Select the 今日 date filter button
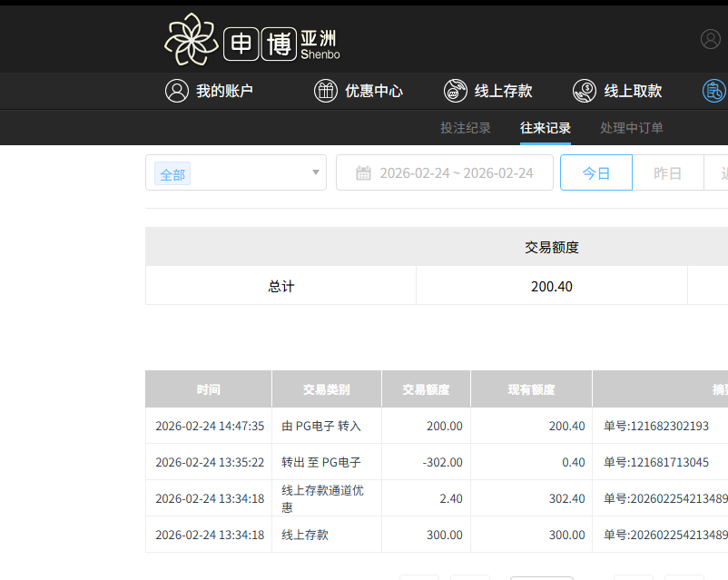Image resolution: width=728 pixels, height=580 pixels. coord(595,173)
